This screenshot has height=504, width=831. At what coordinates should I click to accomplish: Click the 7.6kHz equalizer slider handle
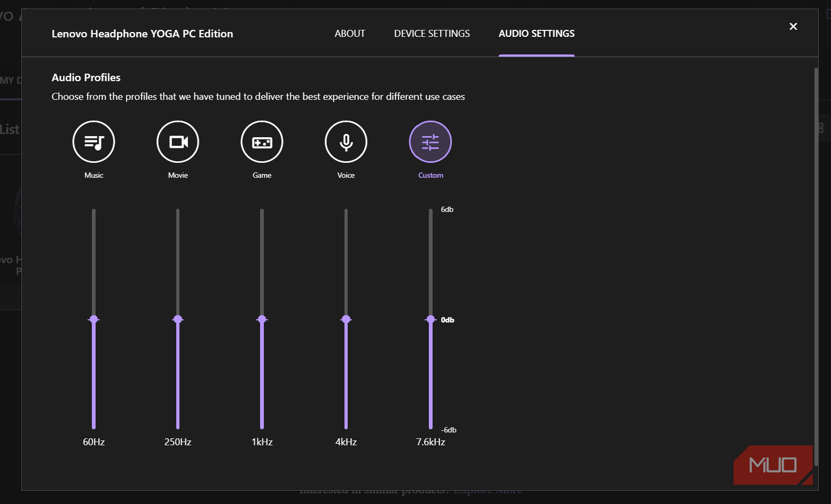[430, 319]
